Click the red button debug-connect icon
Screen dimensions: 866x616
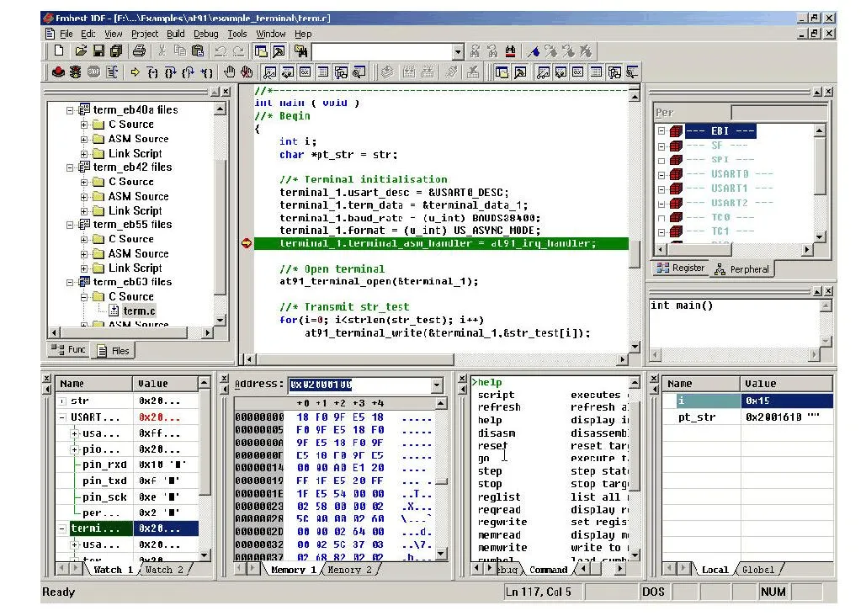tap(58, 72)
